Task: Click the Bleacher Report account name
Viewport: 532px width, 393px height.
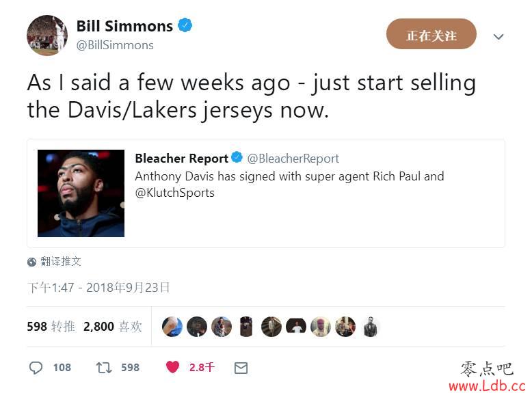Action: pos(181,159)
